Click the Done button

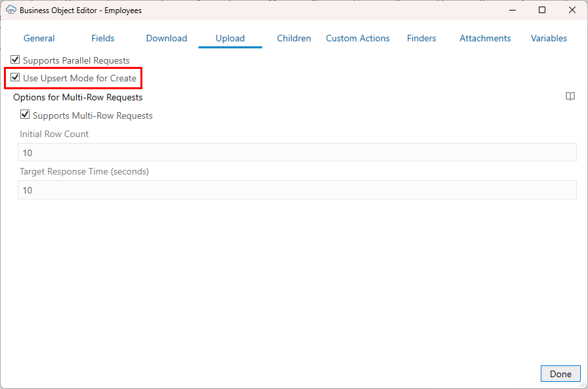pyautogui.click(x=560, y=373)
